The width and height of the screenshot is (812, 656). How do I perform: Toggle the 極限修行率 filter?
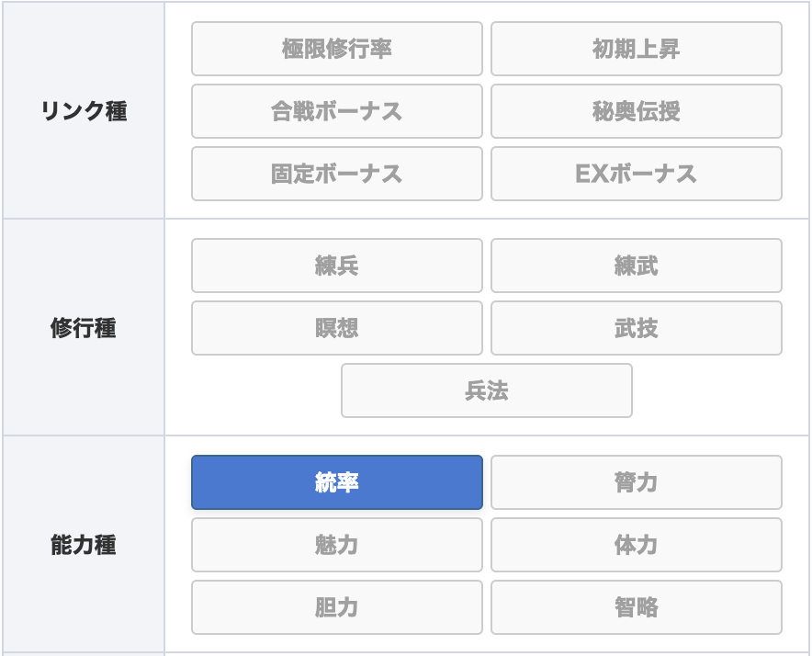(x=336, y=49)
